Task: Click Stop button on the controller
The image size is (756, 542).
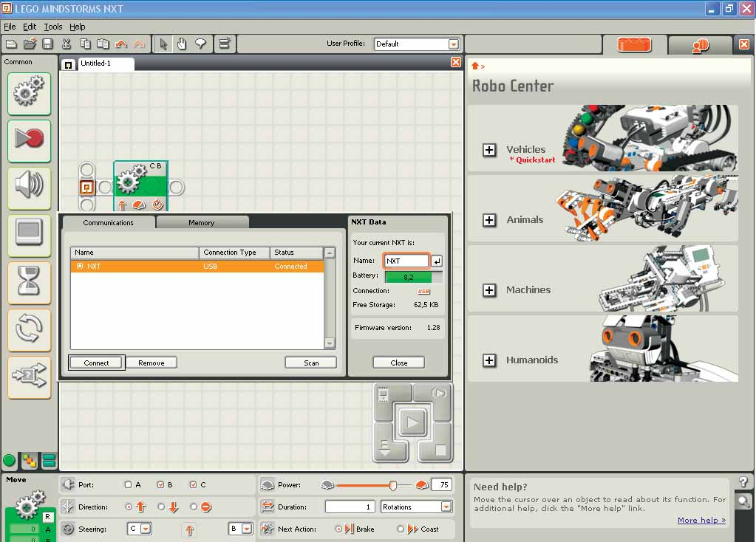Action: [440, 450]
